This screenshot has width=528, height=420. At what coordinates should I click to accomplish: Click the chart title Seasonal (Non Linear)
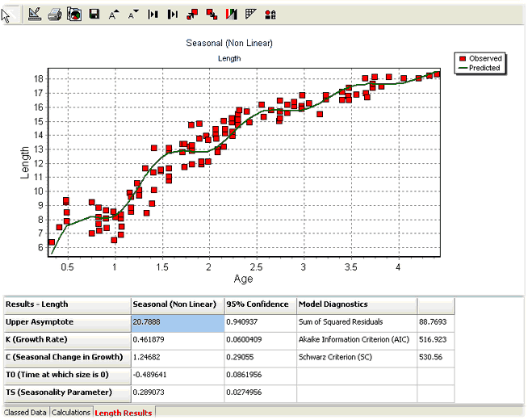[x=229, y=44]
